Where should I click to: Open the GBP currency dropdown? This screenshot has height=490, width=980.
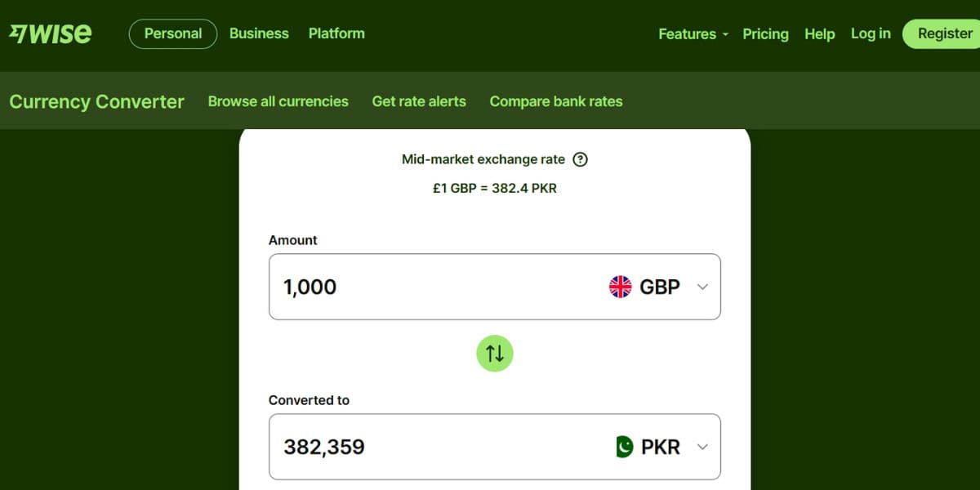click(702, 287)
